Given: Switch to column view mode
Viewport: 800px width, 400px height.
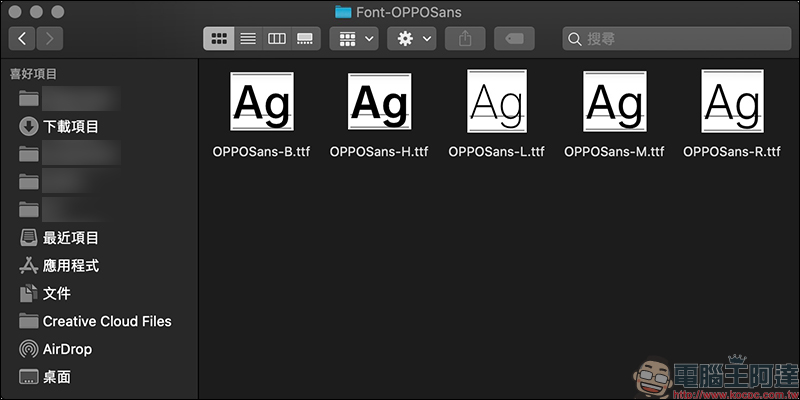Looking at the screenshot, I should tap(277, 39).
